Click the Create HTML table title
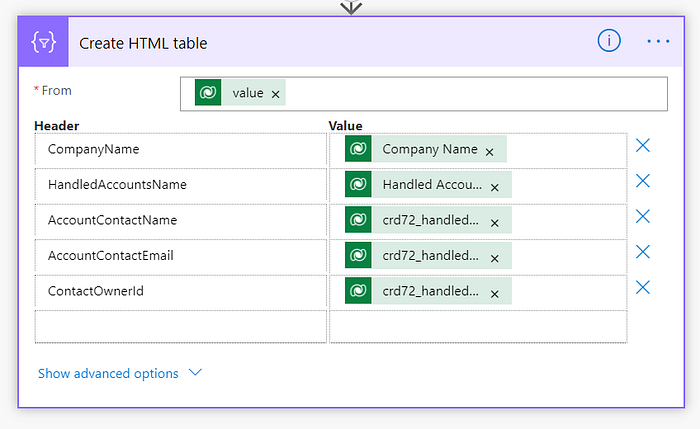Viewport: 700px width, 429px height. pyautogui.click(x=143, y=43)
